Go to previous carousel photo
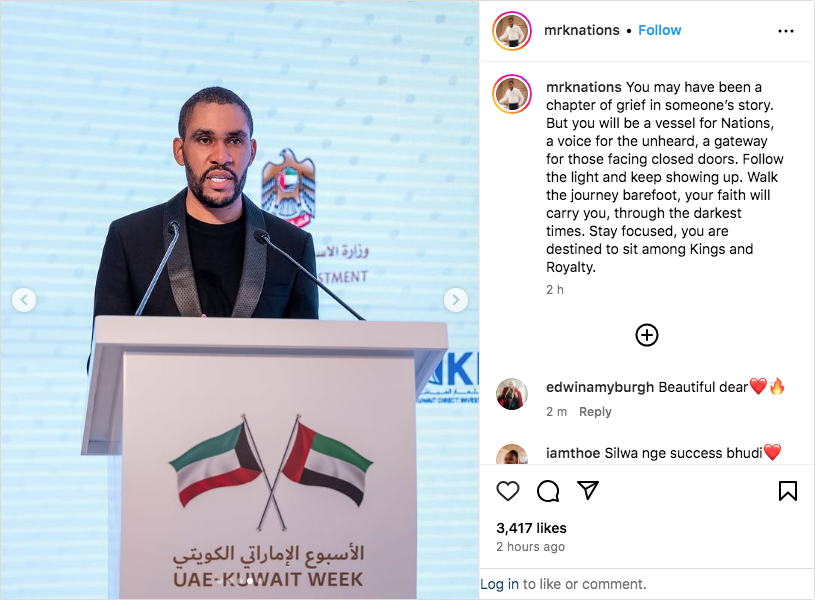 24,300
